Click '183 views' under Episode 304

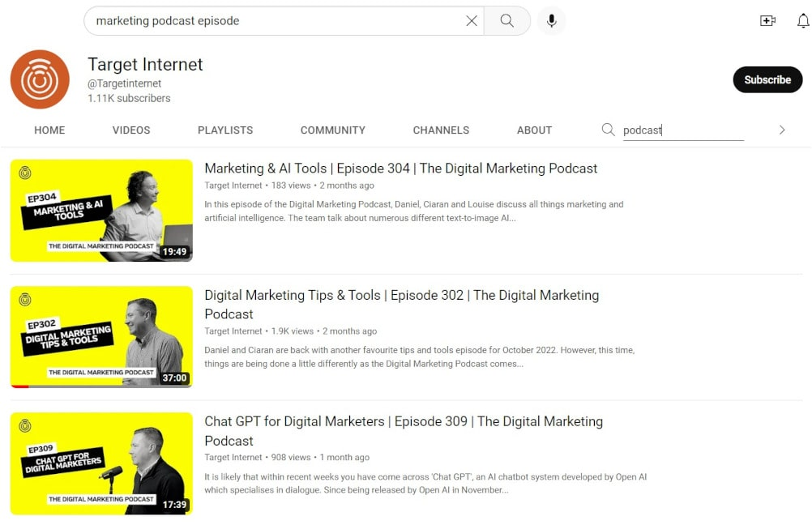(291, 186)
